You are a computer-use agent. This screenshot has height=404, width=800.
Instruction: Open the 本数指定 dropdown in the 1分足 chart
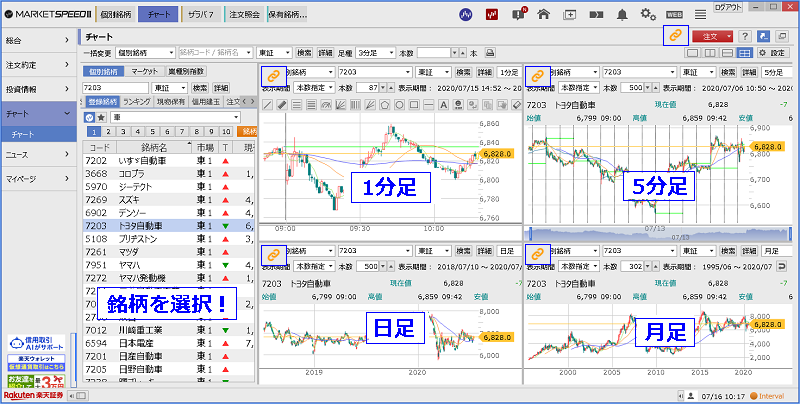pyautogui.click(x=314, y=88)
